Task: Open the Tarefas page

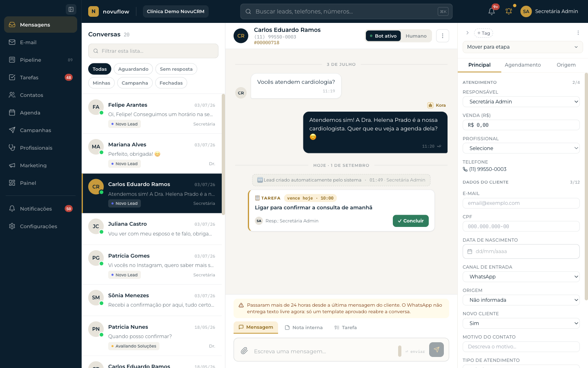Action: coord(40,77)
